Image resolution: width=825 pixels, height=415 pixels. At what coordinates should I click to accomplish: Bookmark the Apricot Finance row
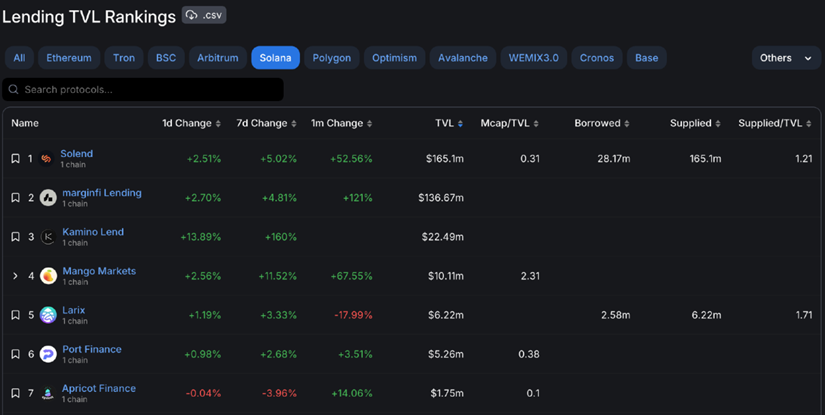(x=15, y=393)
